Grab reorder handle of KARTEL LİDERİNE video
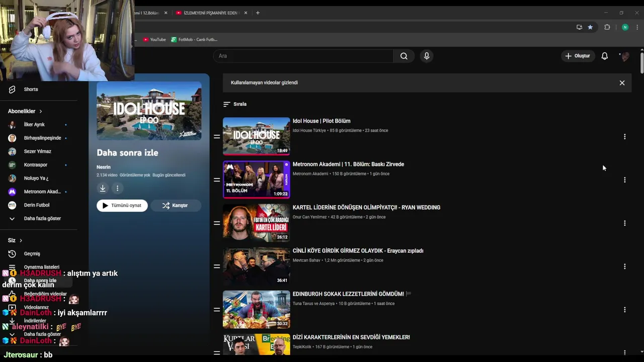This screenshot has height=362, width=644. click(217, 223)
